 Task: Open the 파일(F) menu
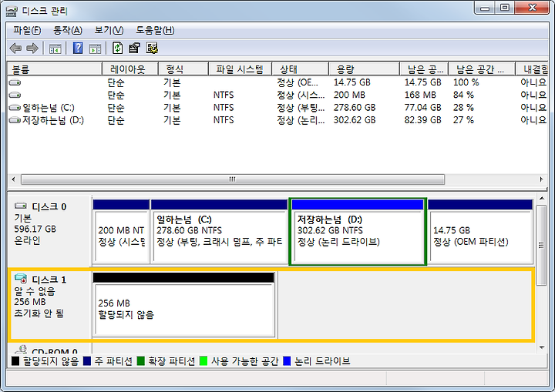(27, 31)
